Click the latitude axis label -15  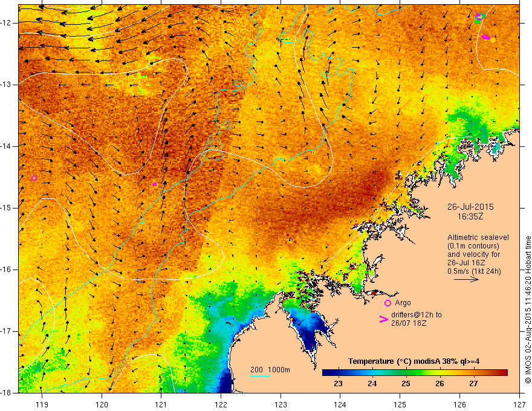[7, 208]
